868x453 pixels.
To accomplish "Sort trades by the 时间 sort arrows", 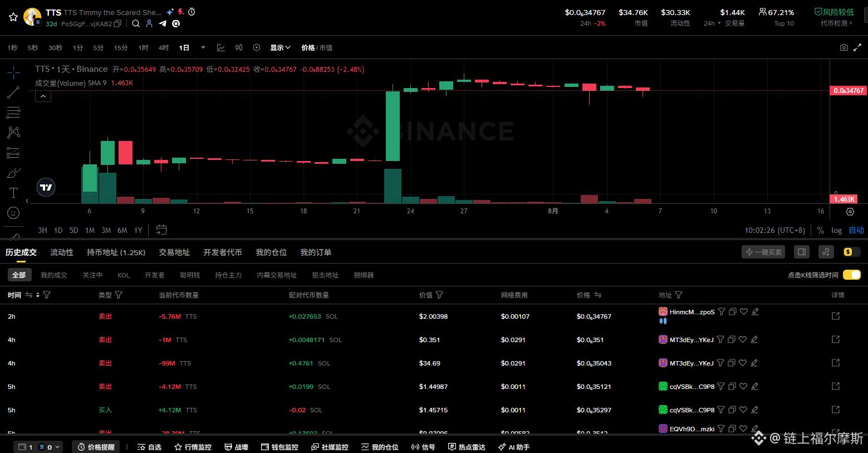I will point(38,295).
